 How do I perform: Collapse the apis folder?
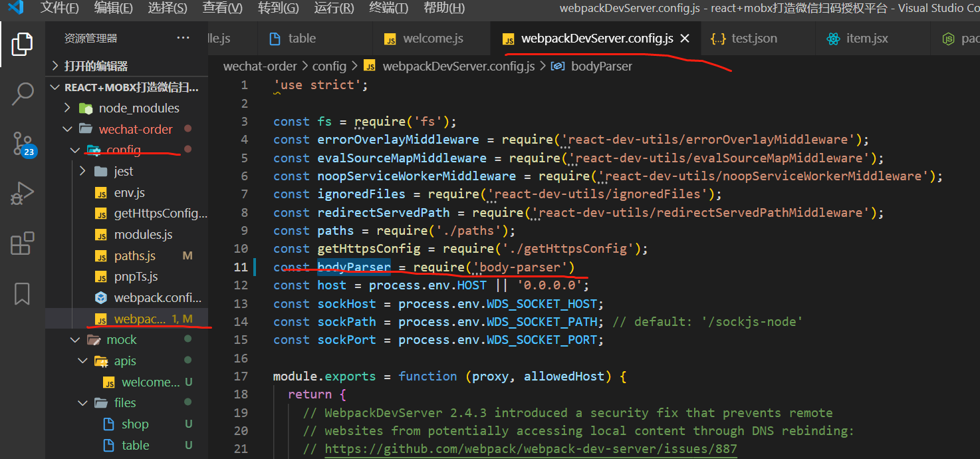(82, 361)
